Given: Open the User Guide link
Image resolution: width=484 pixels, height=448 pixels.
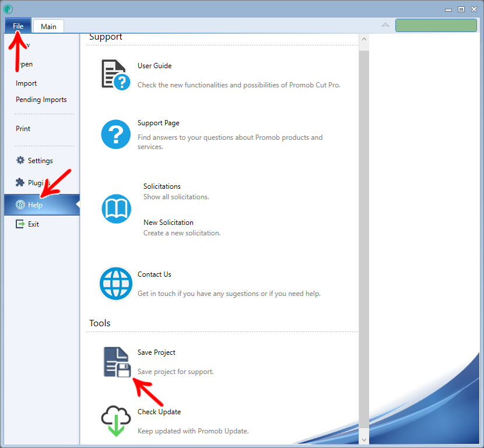Looking at the screenshot, I should coord(155,66).
